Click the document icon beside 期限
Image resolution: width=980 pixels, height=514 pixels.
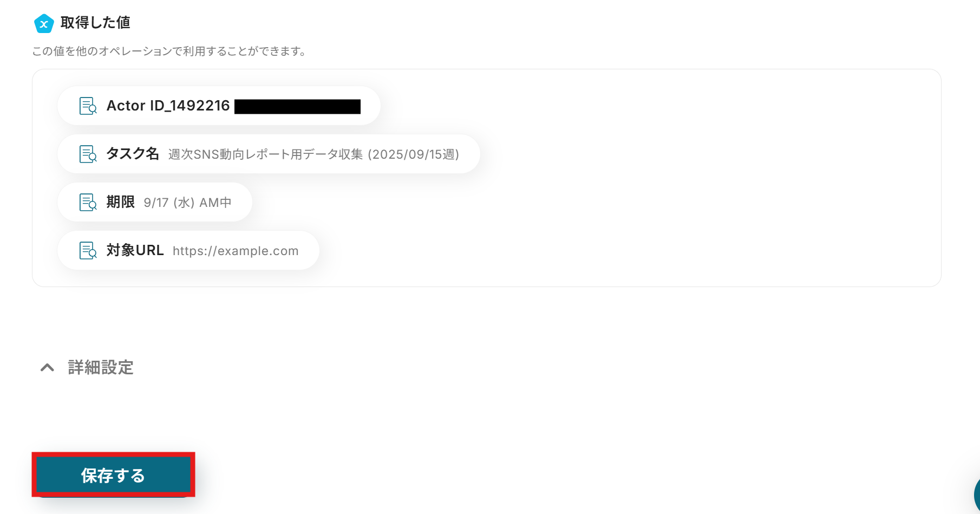88,203
